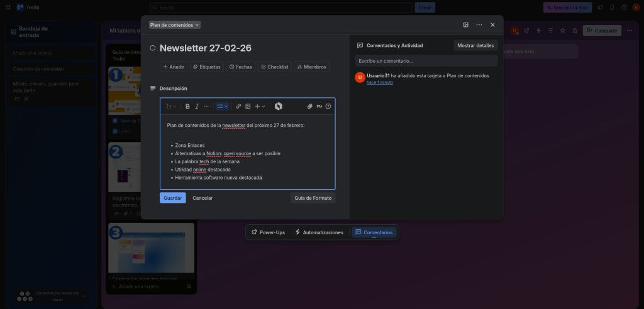Open the editor help question-mark icon
Viewport: 644px width, 309px height.
pos(328,107)
